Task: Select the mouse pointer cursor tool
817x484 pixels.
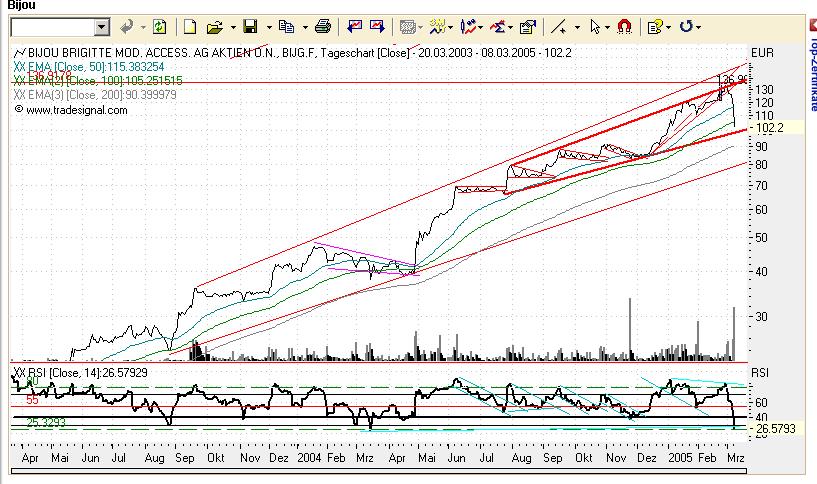Action: pyautogui.click(x=595, y=27)
